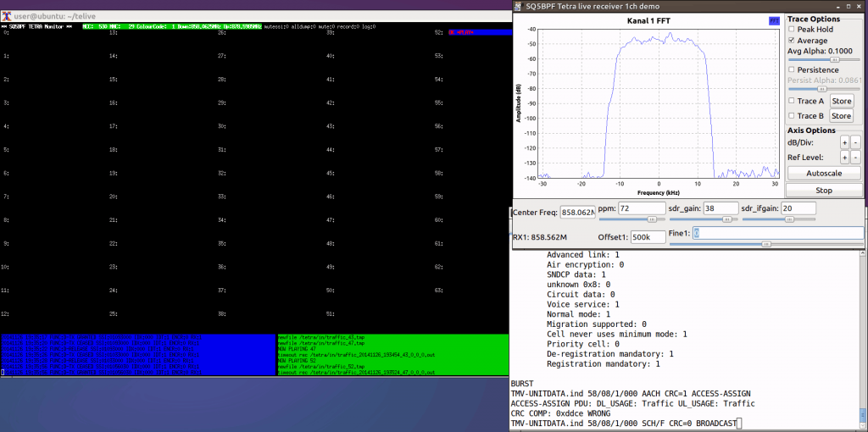Click the 'Advanced link: 1' terminal line
The width and height of the screenshot is (868, 432).
pos(583,255)
